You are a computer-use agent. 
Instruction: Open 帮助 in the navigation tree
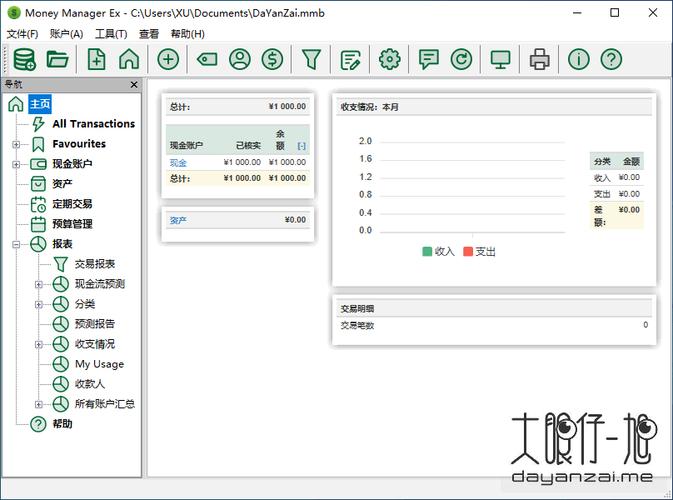62,424
